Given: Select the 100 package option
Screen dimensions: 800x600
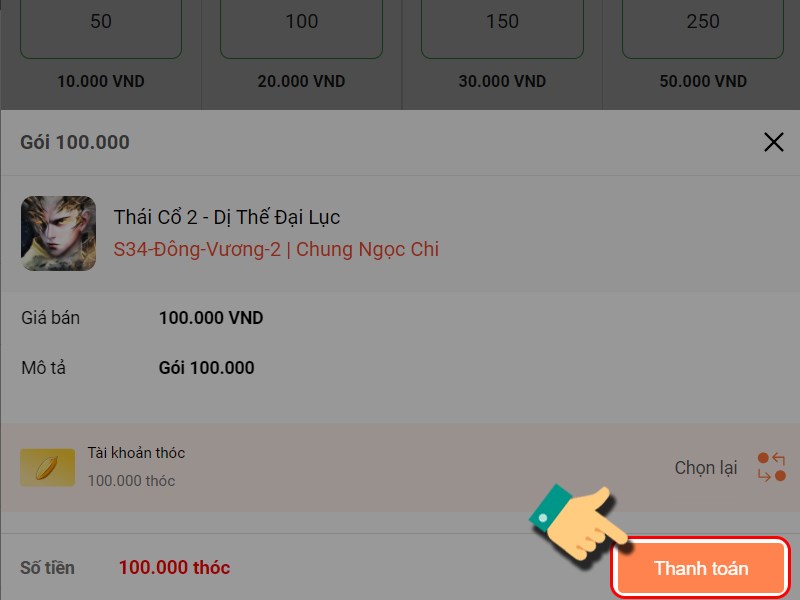Looking at the screenshot, I should (x=301, y=24).
